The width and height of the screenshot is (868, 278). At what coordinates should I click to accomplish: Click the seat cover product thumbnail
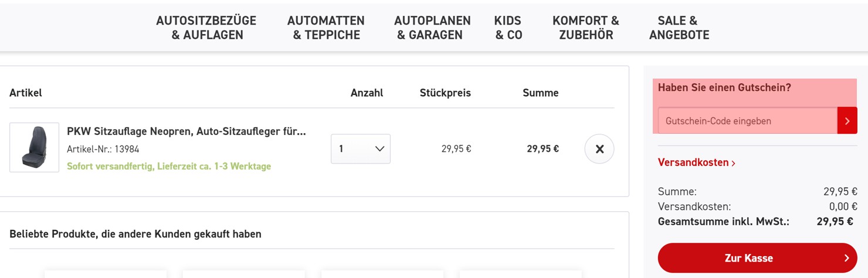34,147
